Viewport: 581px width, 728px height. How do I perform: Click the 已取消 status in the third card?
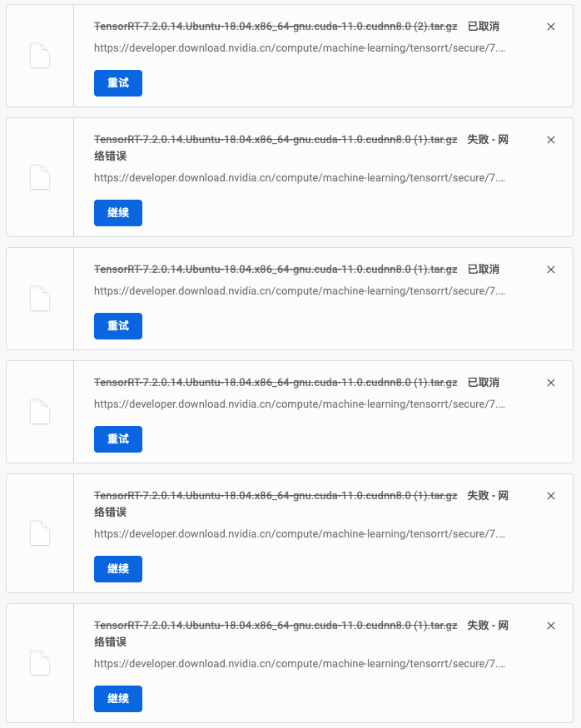[x=484, y=270]
